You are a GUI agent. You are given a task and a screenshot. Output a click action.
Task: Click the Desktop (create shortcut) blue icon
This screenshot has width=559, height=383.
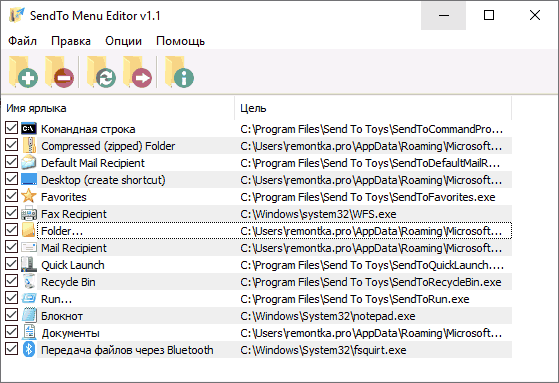(29, 180)
